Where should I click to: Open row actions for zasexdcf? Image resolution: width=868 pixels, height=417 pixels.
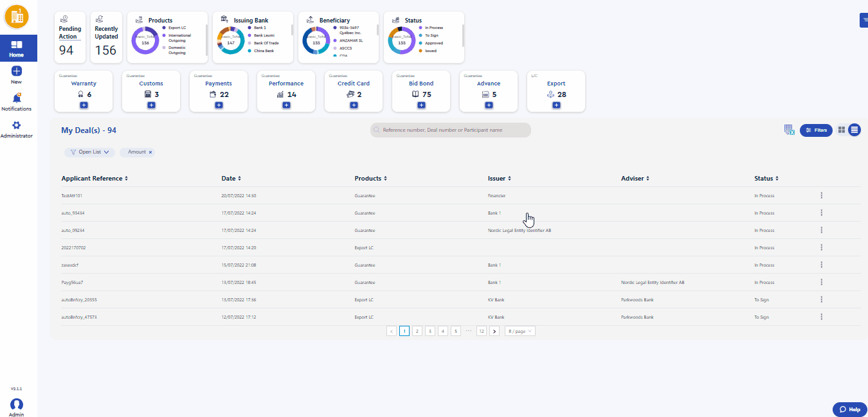point(821,265)
